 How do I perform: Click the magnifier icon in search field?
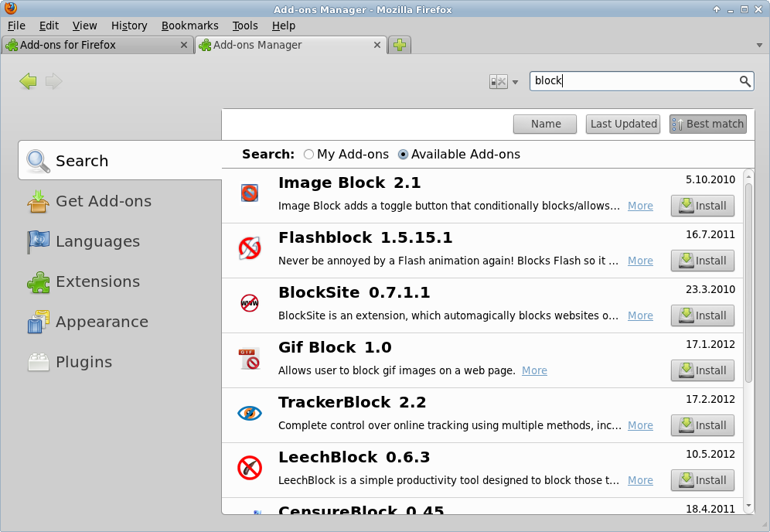(745, 81)
